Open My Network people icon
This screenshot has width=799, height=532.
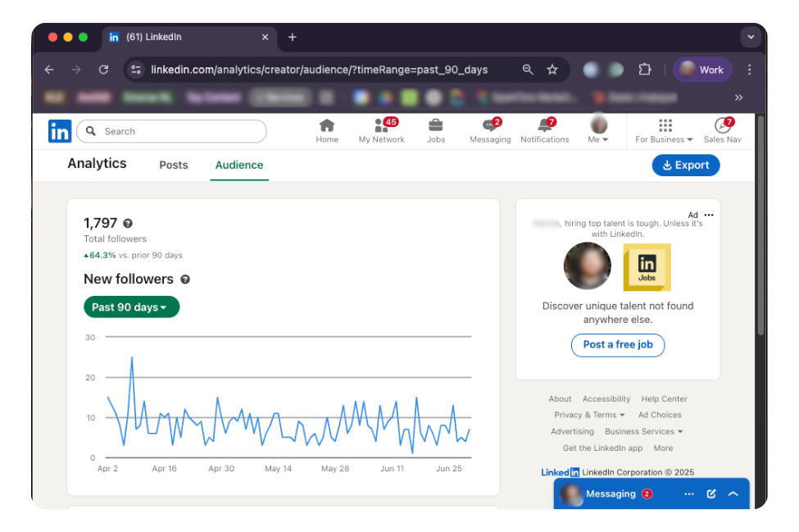pos(381,125)
